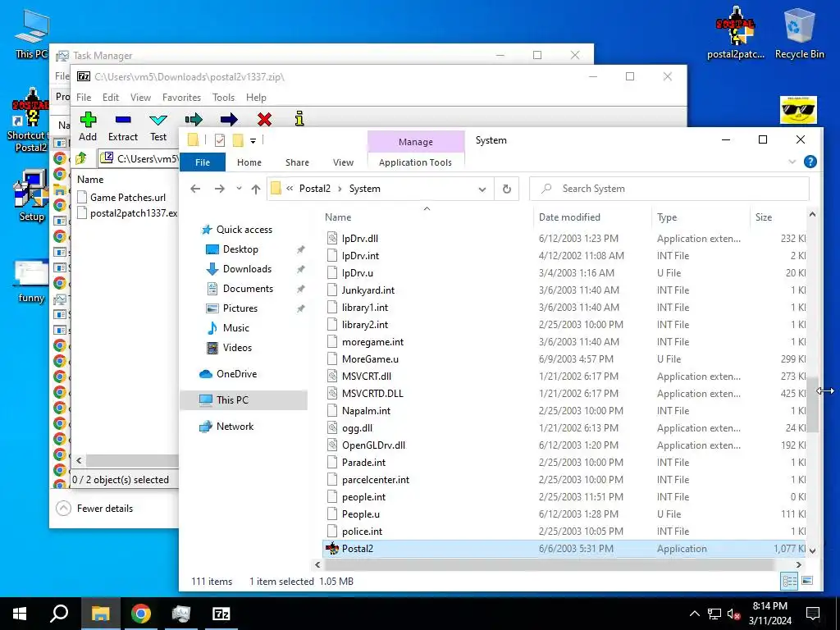Click the muted volume tray icon
The image size is (840, 630).
click(x=733, y=614)
